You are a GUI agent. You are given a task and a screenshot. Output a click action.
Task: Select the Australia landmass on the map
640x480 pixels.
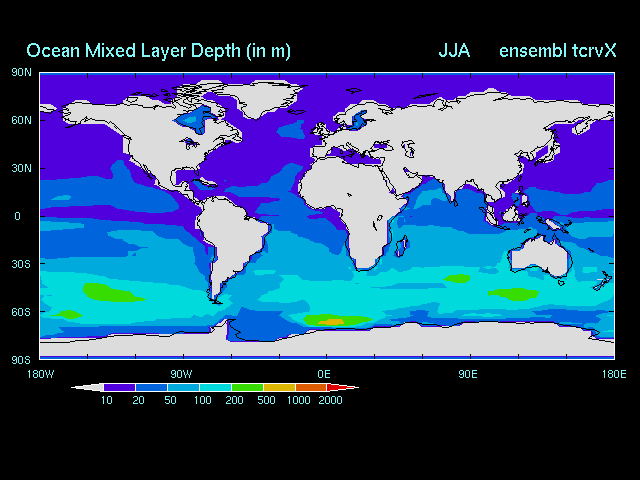click(x=545, y=253)
